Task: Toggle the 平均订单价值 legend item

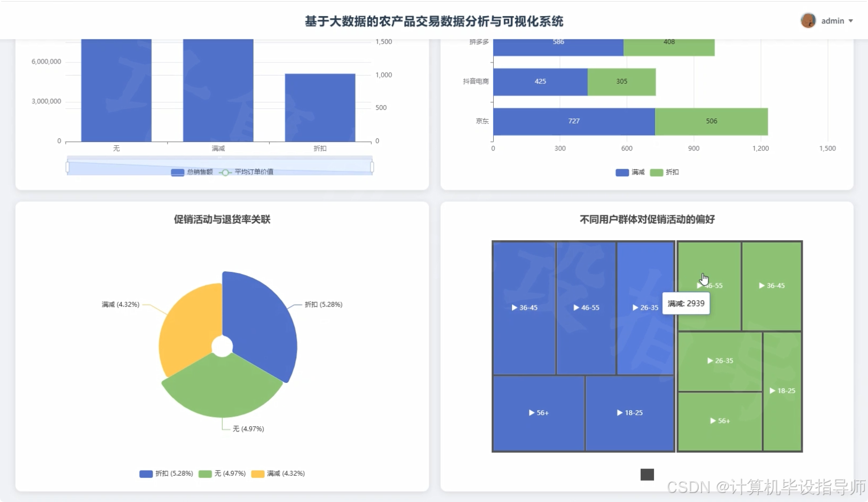Action: click(247, 172)
